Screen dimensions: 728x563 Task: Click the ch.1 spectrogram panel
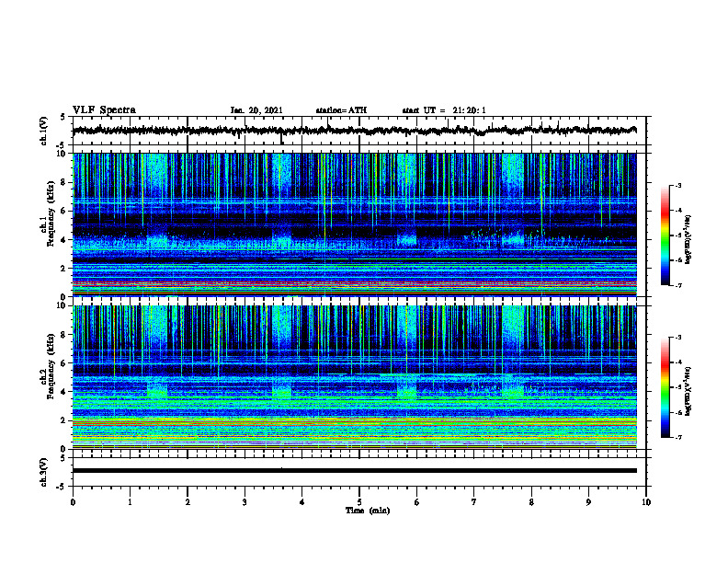[355, 224]
